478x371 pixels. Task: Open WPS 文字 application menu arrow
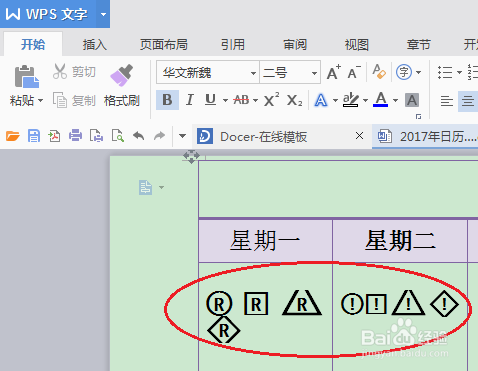click(103, 14)
